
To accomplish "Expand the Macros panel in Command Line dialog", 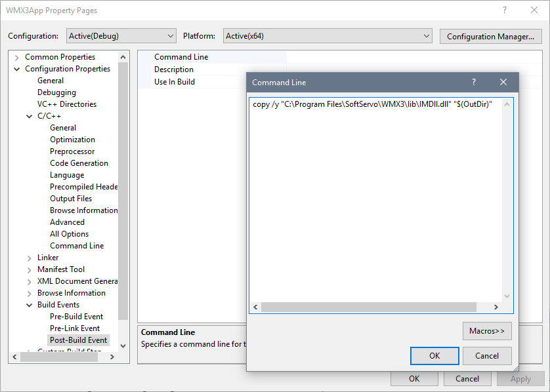I will click(487, 331).
